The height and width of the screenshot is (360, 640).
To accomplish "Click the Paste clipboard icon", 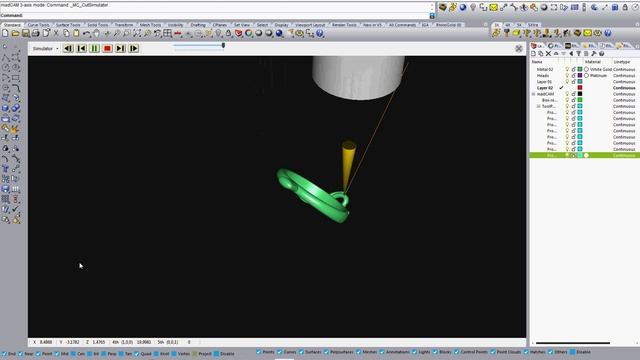I will click(76, 33).
